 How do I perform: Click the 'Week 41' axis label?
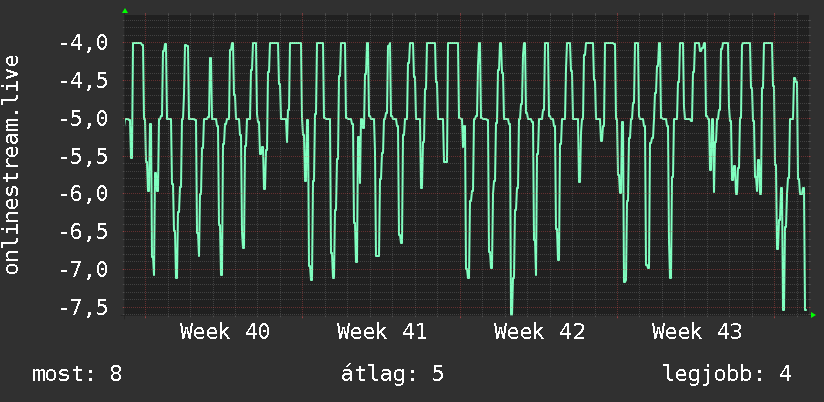pyautogui.click(x=382, y=332)
